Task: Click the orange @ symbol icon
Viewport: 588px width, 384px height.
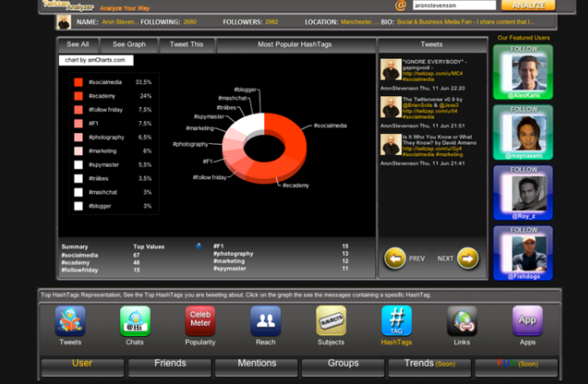Action: 400,5
